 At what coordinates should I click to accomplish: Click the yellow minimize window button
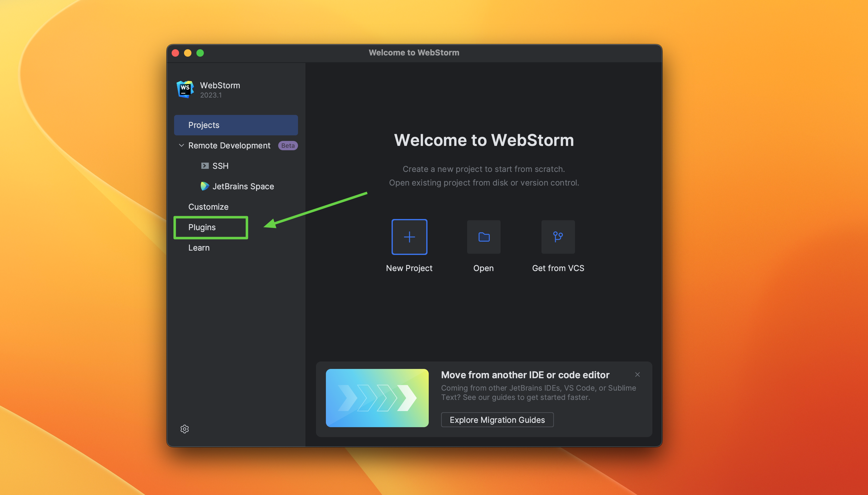188,53
